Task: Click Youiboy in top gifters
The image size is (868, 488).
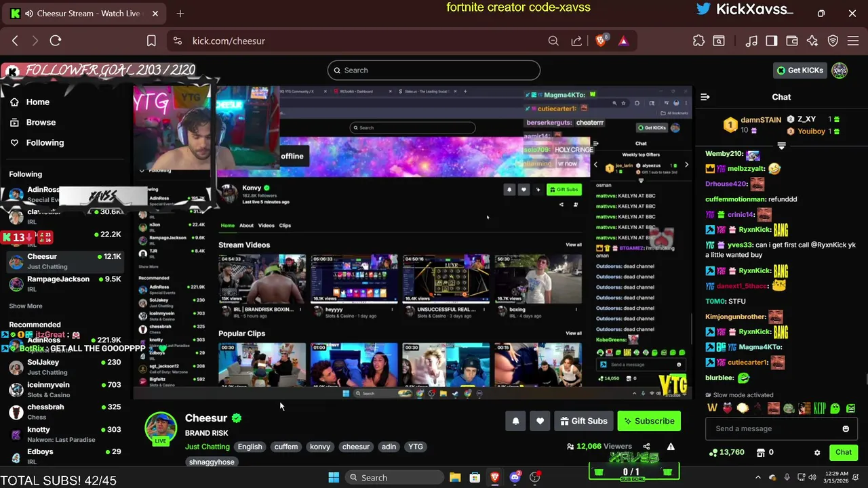Action: pyautogui.click(x=812, y=131)
